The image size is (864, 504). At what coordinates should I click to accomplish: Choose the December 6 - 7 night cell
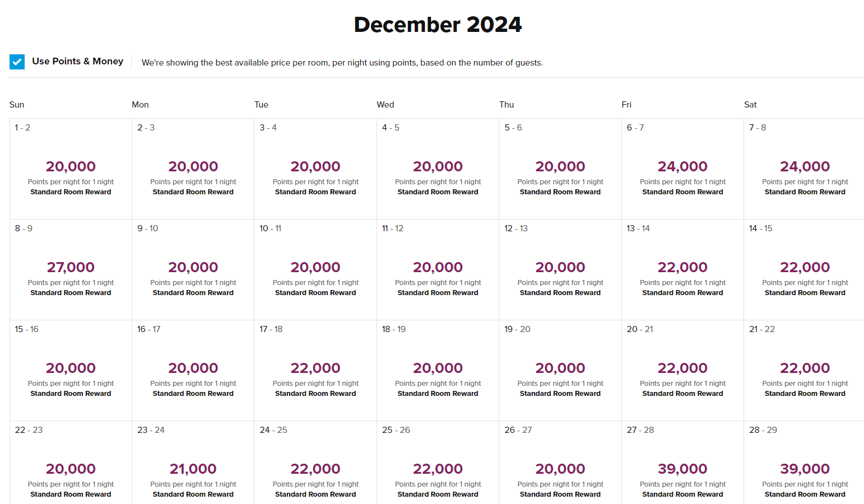[682, 169]
